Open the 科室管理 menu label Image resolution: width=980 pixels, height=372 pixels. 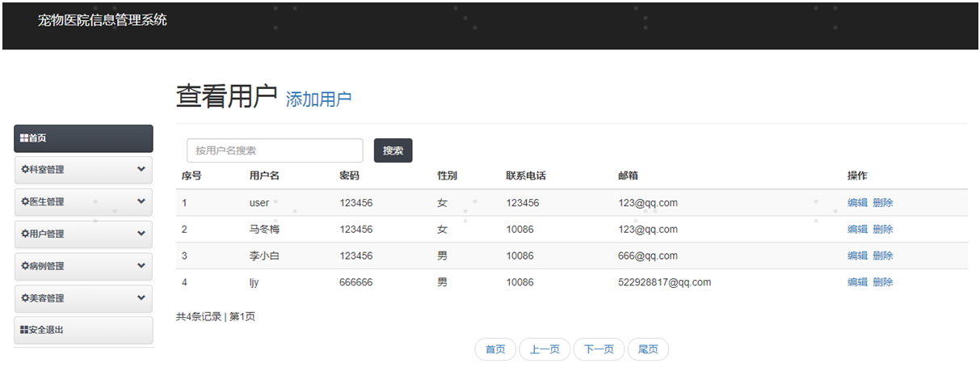pos(46,170)
